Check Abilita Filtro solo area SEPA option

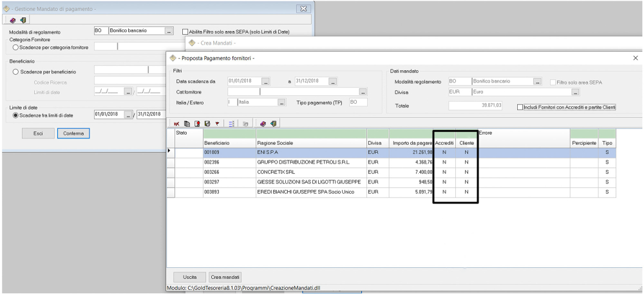(185, 31)
